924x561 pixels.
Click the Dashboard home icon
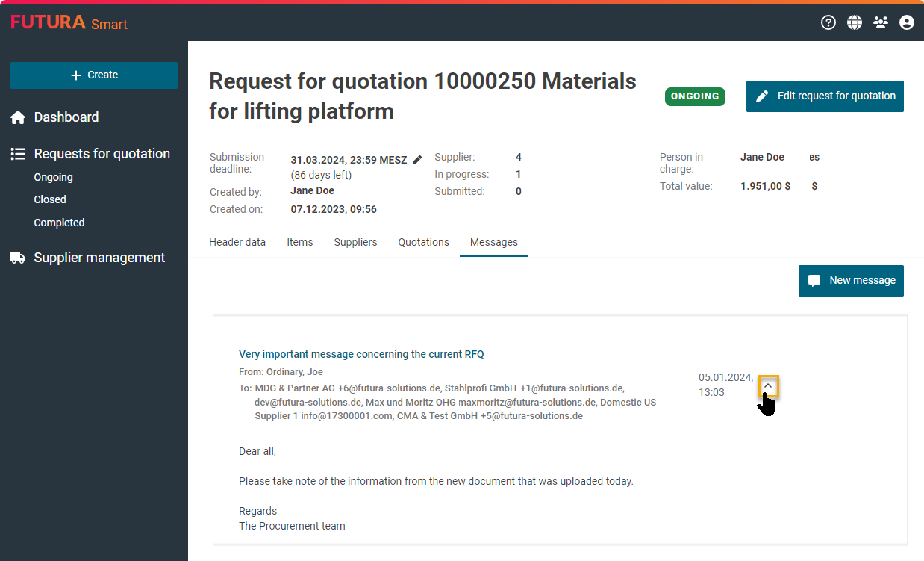(18, 117)
